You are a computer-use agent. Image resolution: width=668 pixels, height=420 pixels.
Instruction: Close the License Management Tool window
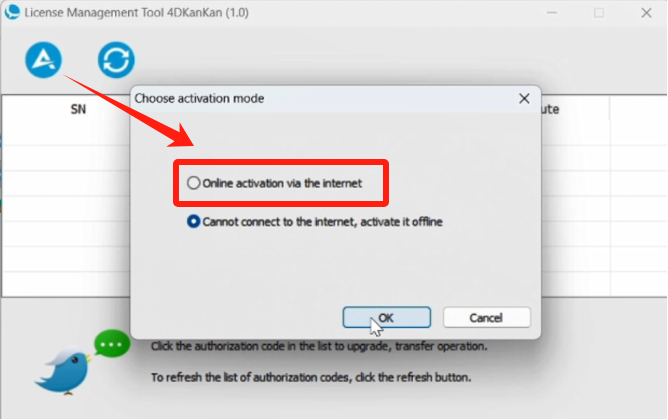646,13
